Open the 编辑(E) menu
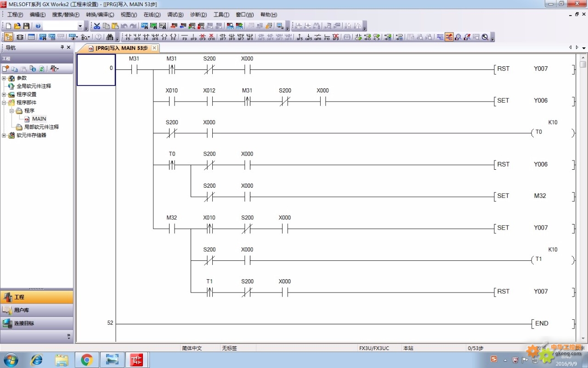 tap(38, 15)
